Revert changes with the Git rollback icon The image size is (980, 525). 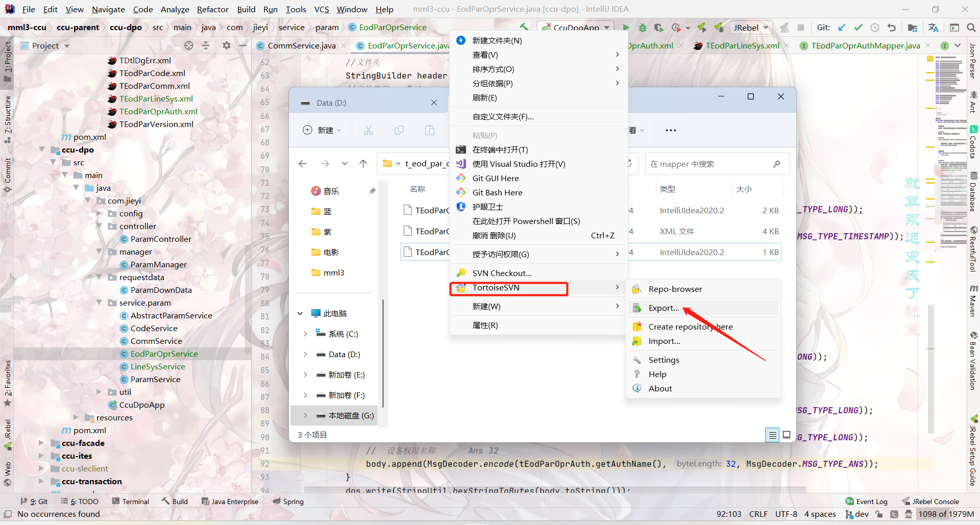(x=891, y=28)
